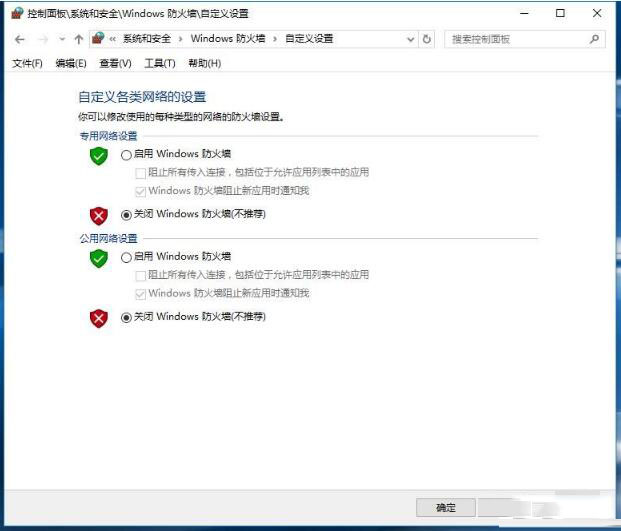Open the 编辑(E) menu
Screen dimensions: 621x531
coord(71,63)
